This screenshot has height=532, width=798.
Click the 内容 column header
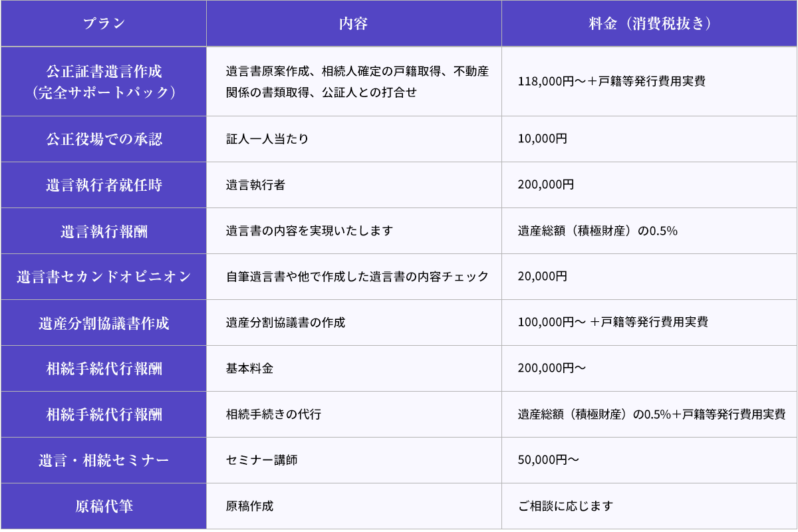click(x=354, y=23)
